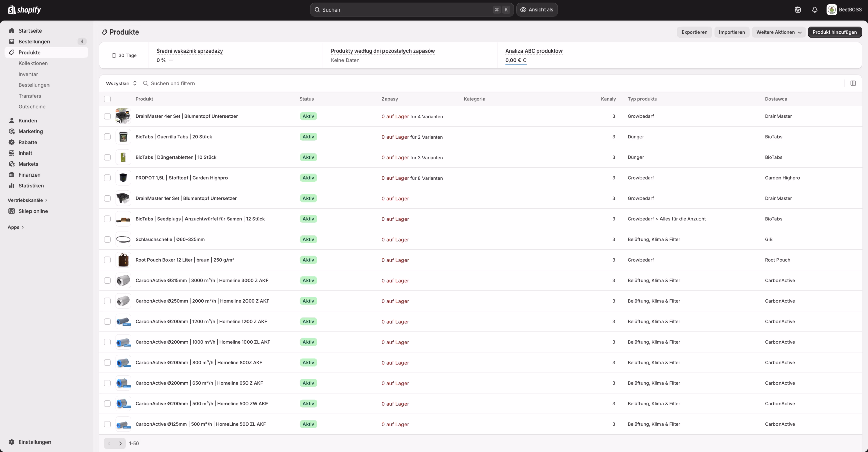
Task: Click the Marketing target icon
Action: pyautogui.click(x=12, y=131)
